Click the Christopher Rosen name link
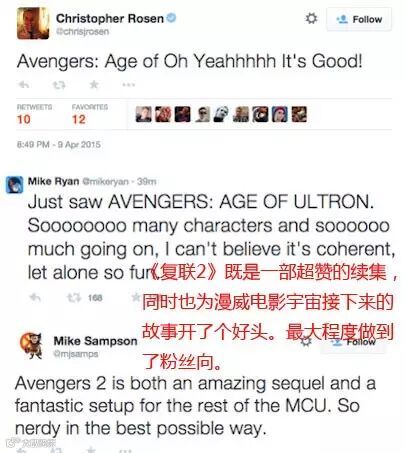The width and height of the screenshot is (405, 453). (110, 18)
